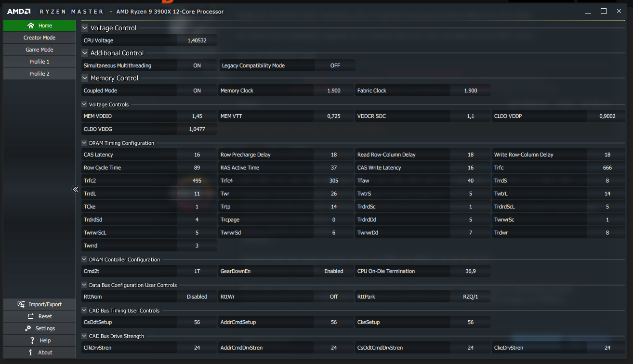Collapse Data Bus Configuration User Controls
This screenshot has width=633, height=364.
click(85, 285)
